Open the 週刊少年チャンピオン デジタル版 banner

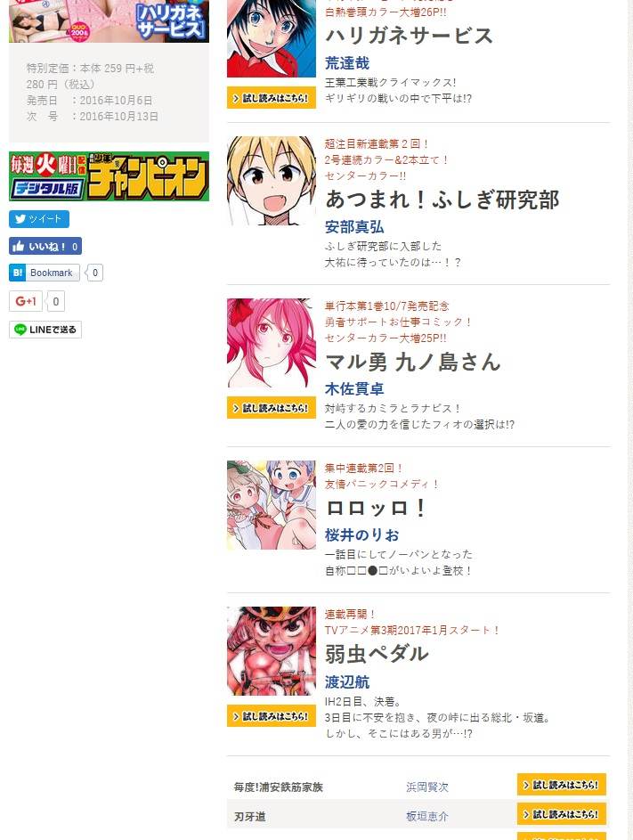coord(110,176)
